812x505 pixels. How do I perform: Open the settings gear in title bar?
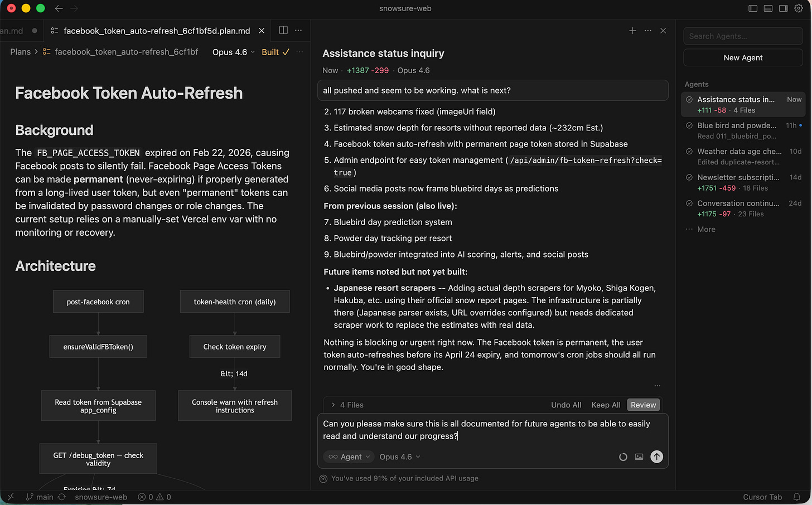click(x=799, y=8)
